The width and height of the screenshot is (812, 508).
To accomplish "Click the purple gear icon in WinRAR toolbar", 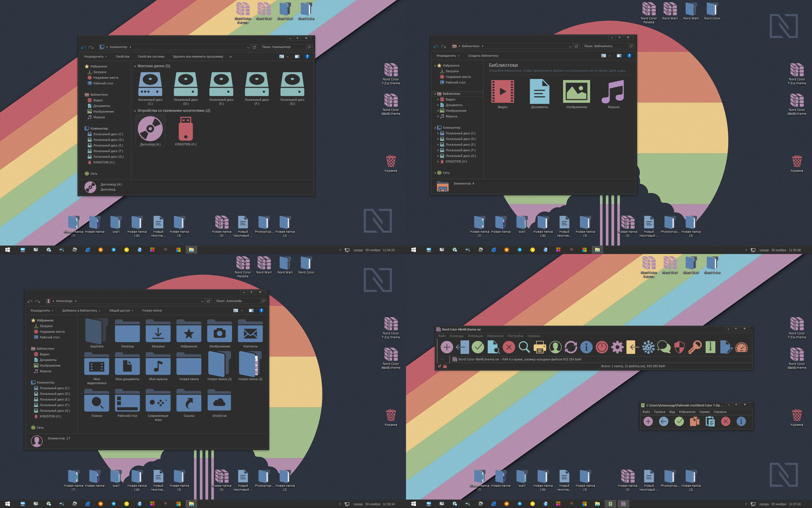I will (x=617, y=347).
